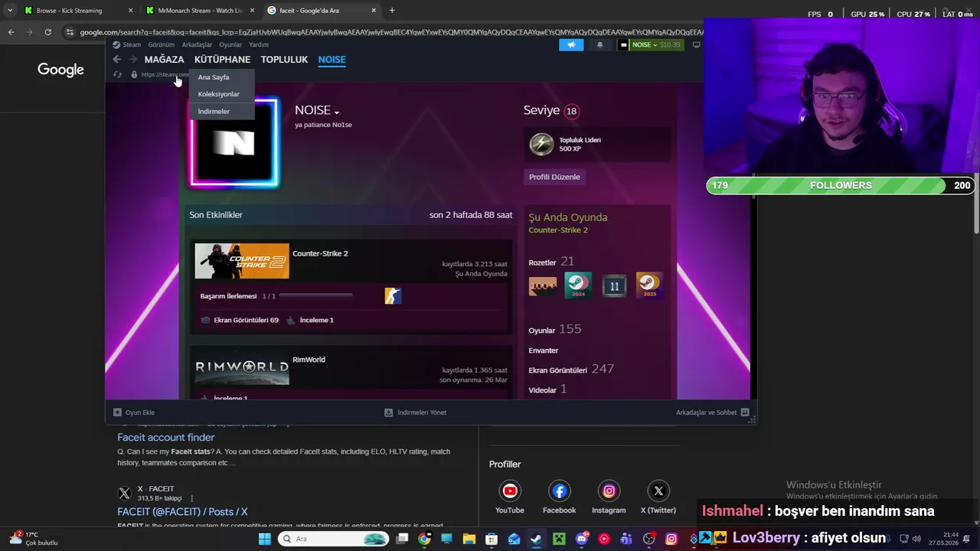This screenshot has width=980, height=551.
Task: Switch to the NOISE tab
Action: (332, 59)
